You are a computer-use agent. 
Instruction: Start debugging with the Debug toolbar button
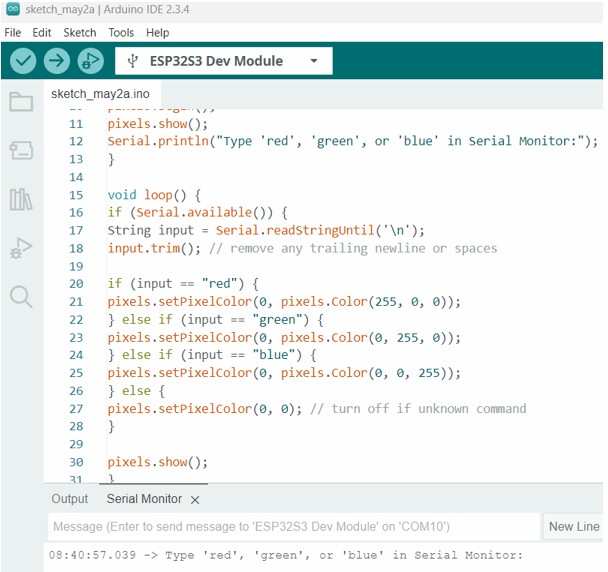point(90,61)
